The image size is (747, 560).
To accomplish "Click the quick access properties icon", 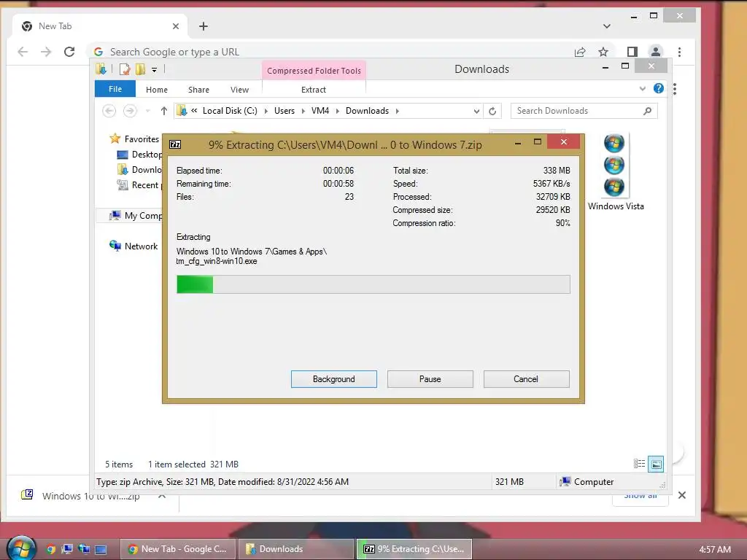I will 125,69.
